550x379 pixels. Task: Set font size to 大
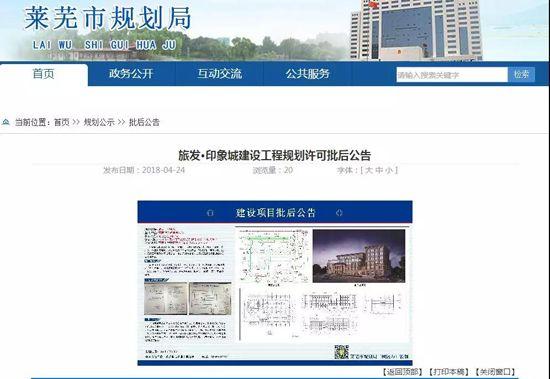369,170
